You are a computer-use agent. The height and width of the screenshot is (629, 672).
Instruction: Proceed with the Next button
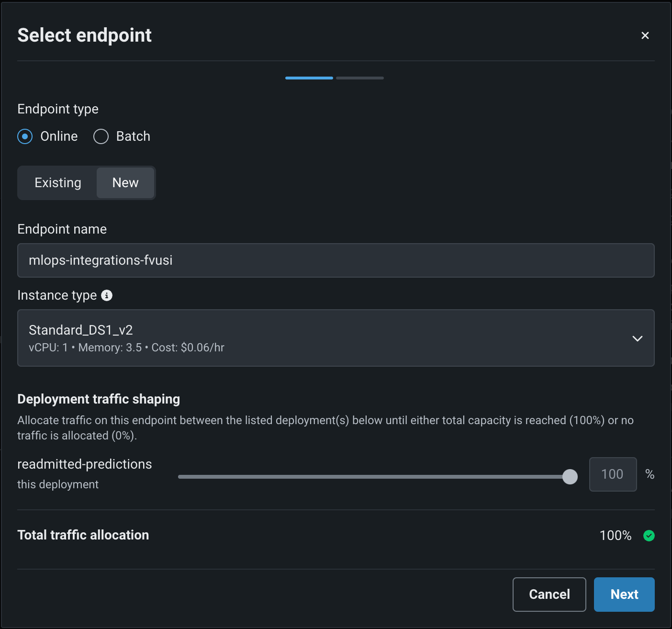click(624, 594)
